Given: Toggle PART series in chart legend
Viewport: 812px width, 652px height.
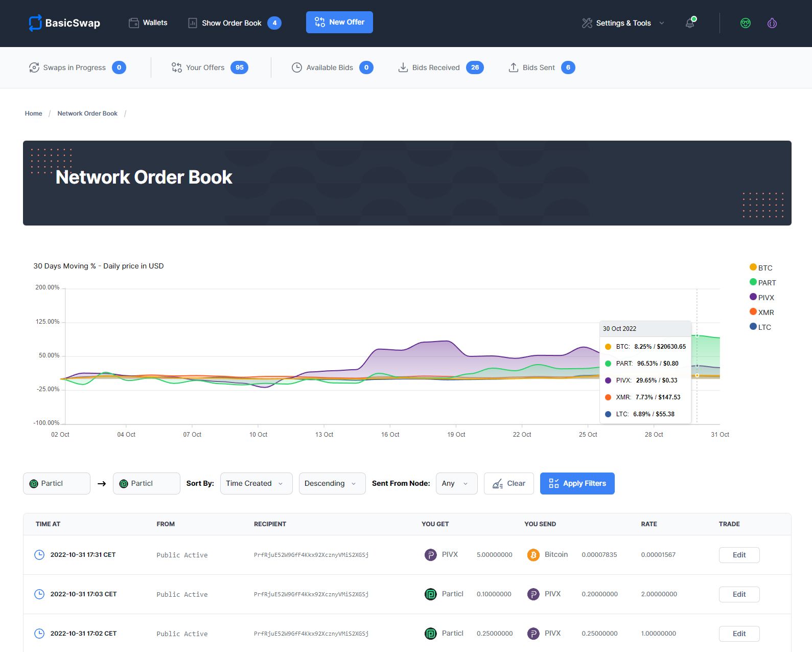Looking at the screenshot, I should [x=762, y=282].
